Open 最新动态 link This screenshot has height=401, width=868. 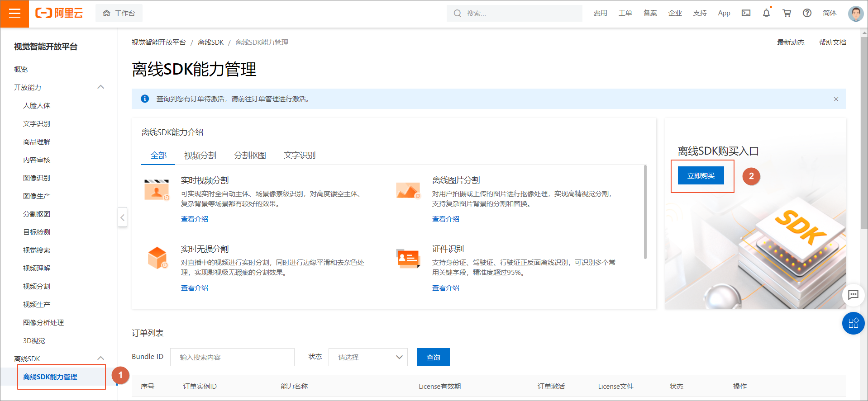[791, 42]
